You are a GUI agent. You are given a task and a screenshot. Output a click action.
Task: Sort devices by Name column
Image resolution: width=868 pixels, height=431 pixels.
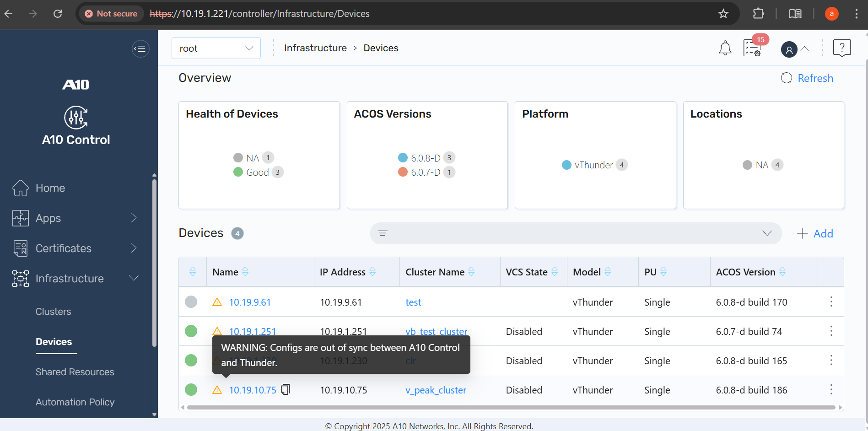(x=245, y=272)
